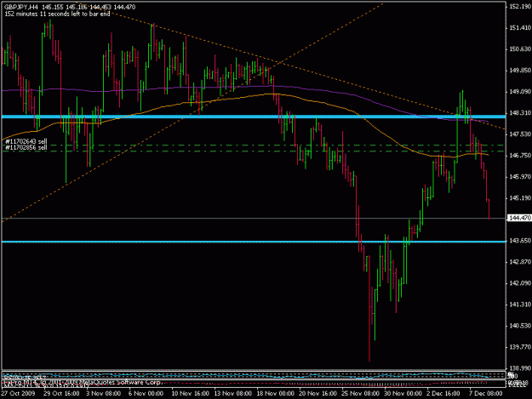
Task: Click the 142.090 price axis label
Action: 520,283
